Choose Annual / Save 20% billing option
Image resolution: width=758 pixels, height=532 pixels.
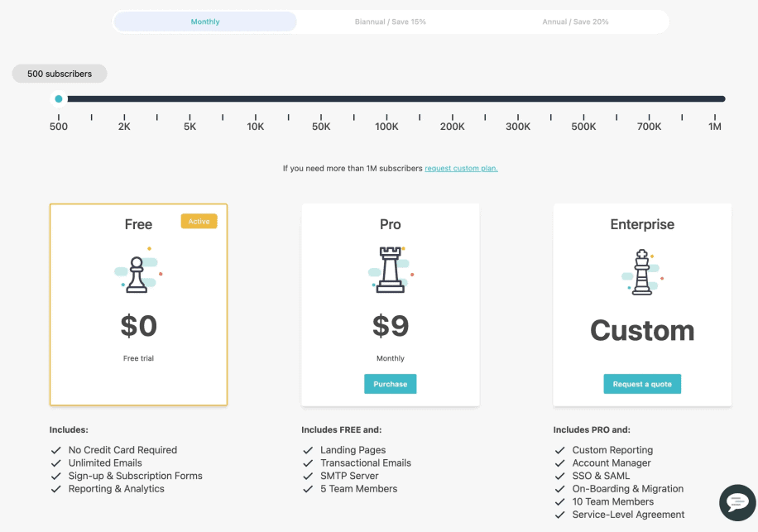pos(575,22)
